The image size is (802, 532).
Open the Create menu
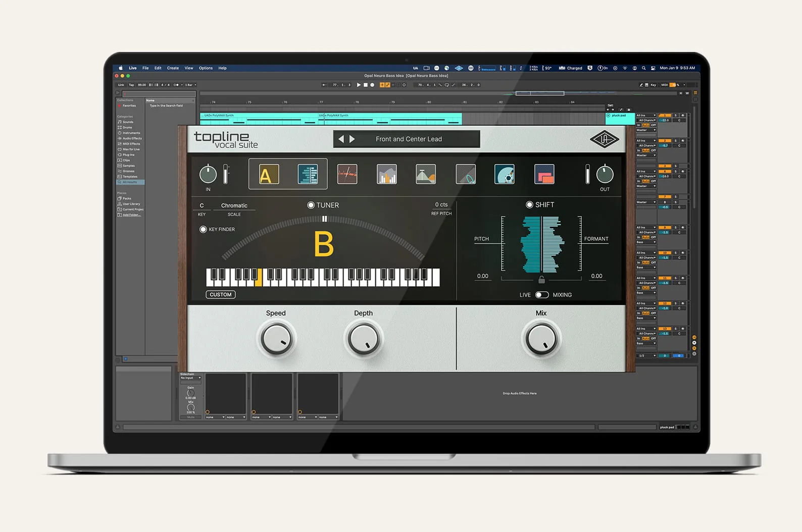pos(173,68)
